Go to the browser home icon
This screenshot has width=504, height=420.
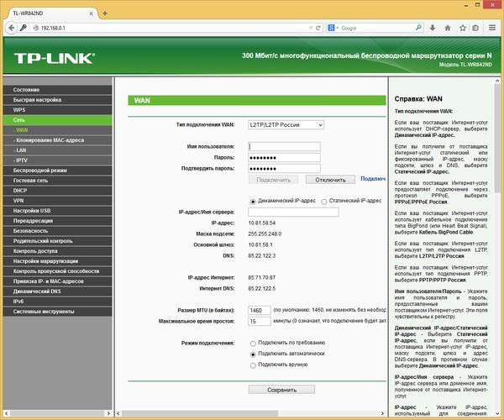coord(448,28)
